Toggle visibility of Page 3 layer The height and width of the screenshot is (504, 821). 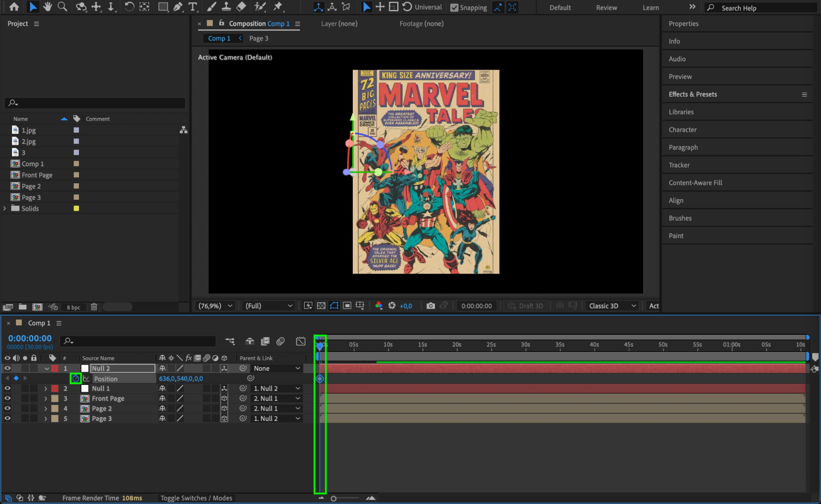(x=7, y=418)
